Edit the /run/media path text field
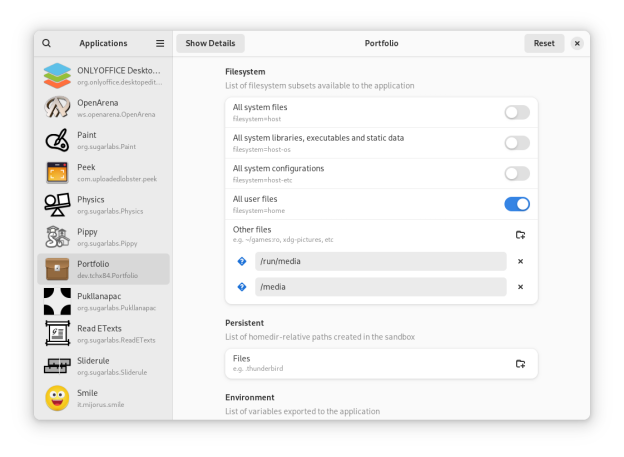624x457 pixels. click(380, 261)
